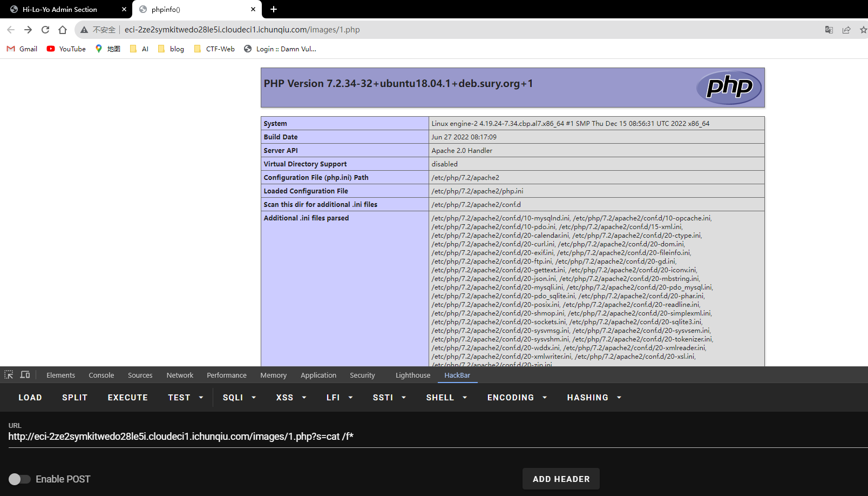Image resolution: width=868 pixels, height=496 pixels.
Task: Click the PHP Version heading text
Action: (398, 84)
